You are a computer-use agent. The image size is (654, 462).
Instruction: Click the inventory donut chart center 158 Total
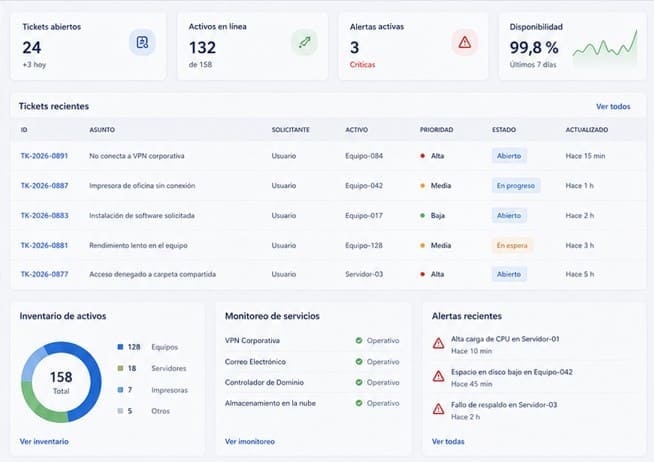(61, 382)
